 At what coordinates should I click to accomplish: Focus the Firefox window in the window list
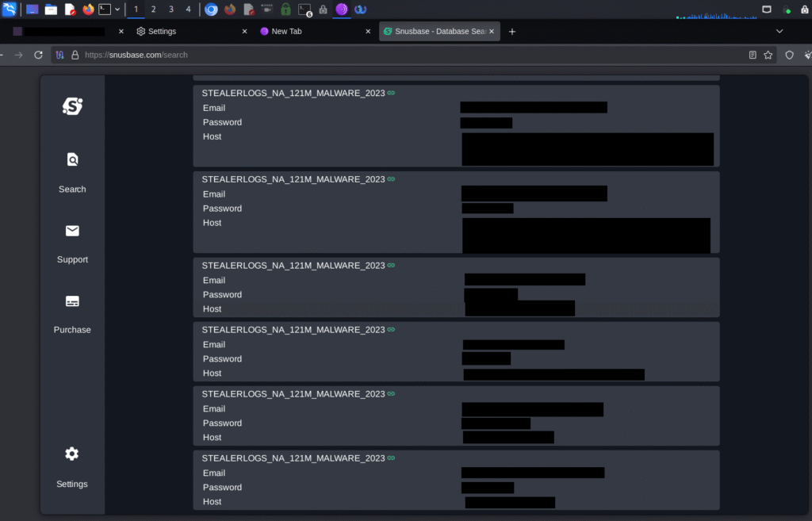coord(230,10)
